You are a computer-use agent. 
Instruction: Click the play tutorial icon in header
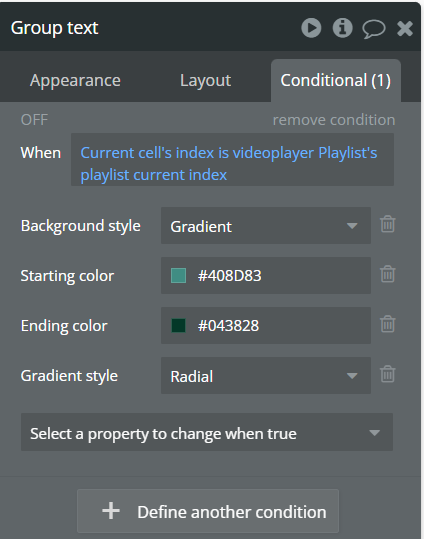click(311, 28)
